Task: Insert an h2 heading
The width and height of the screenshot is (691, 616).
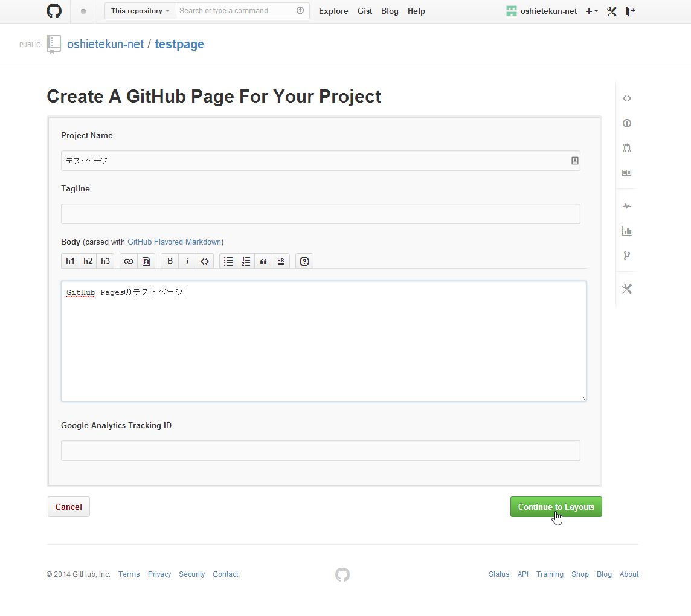Action: (88, 261)
